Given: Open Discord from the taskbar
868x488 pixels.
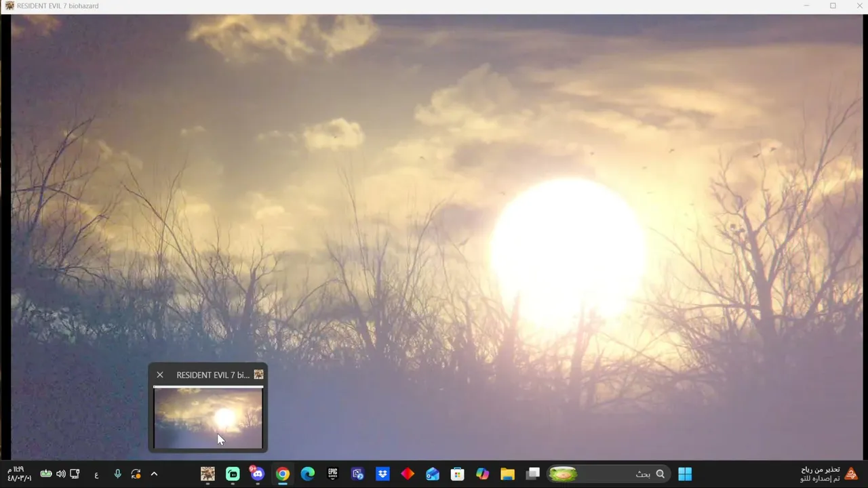Looking at the screenshot, I should (258, 474).
